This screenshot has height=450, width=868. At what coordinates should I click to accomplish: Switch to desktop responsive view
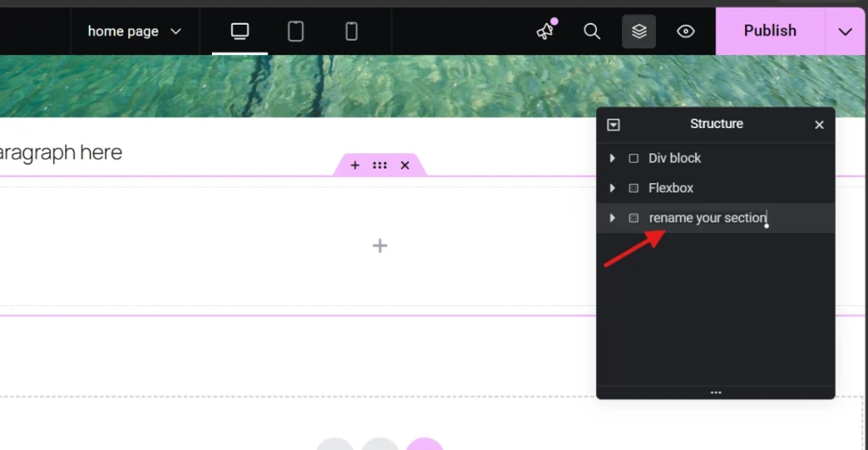pos(240,31)
